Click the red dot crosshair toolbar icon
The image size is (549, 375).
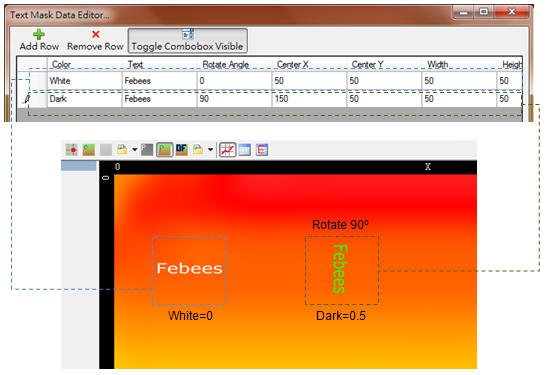point(72,150)
